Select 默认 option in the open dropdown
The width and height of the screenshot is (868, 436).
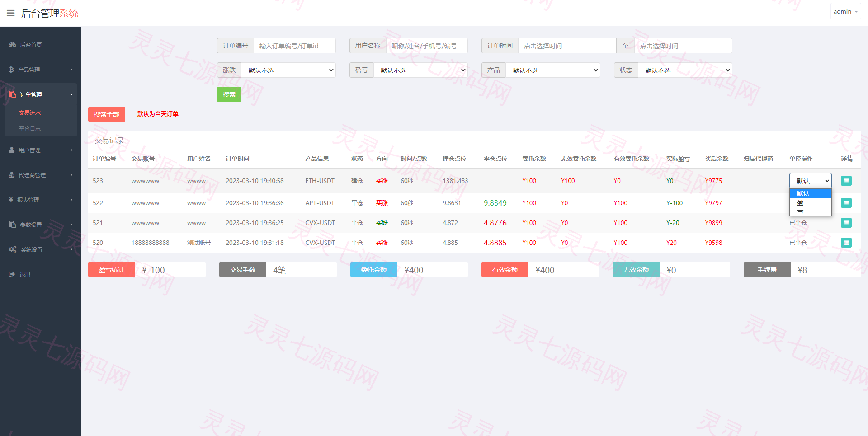[x=810, y=193]
